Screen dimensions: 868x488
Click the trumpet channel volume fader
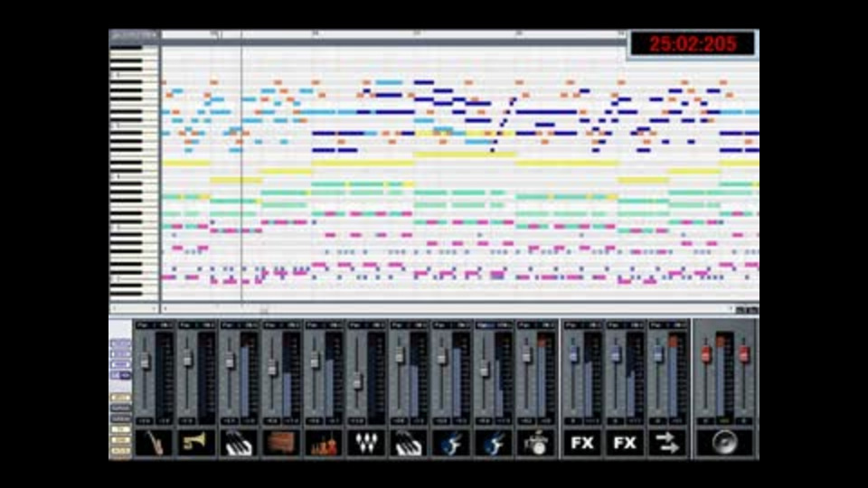[188, 358]
